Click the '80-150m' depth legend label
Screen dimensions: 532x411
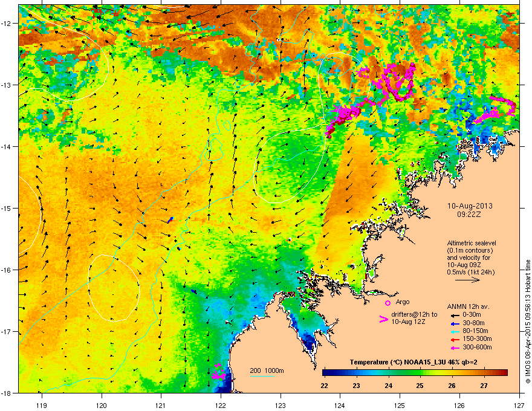point(475,331)
